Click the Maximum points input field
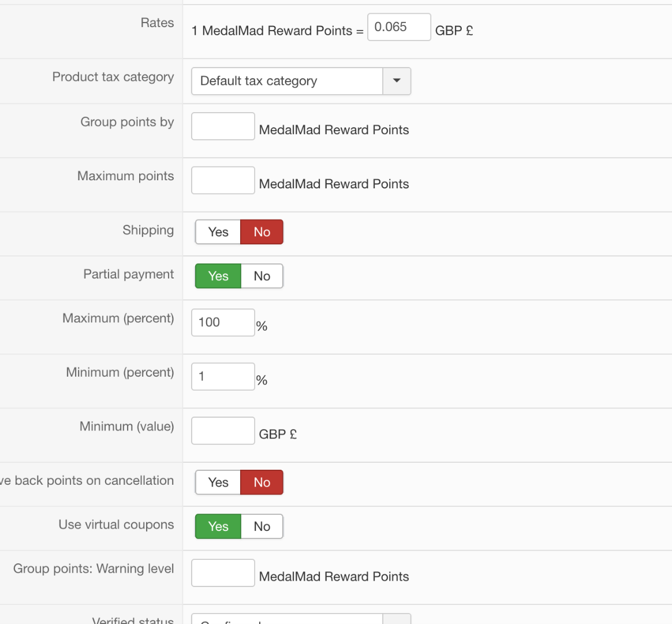 coord(223,180)
